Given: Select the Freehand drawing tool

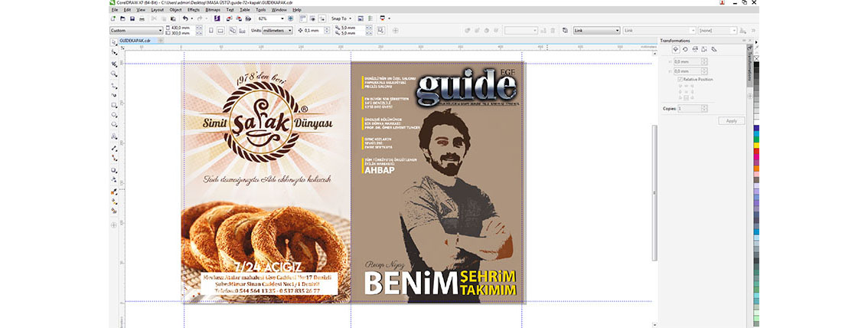Looking at the screenshot, I should click(x=114, y=86).
